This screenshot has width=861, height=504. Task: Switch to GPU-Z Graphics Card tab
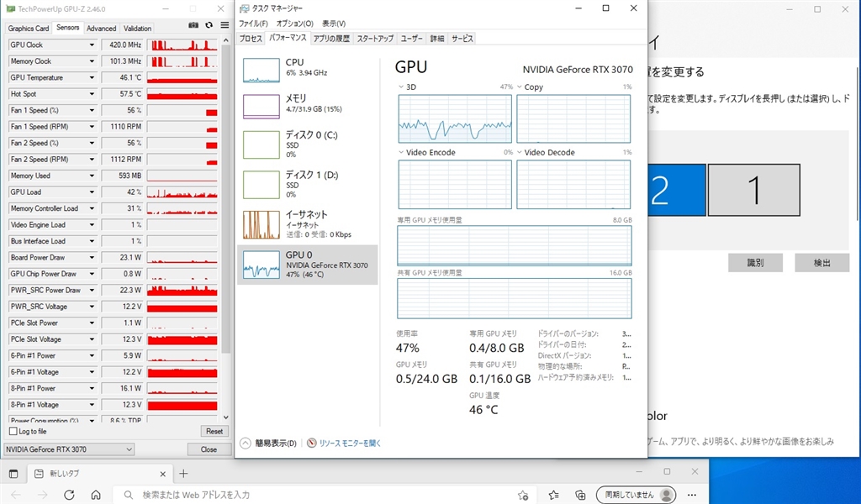pos(29,28)
